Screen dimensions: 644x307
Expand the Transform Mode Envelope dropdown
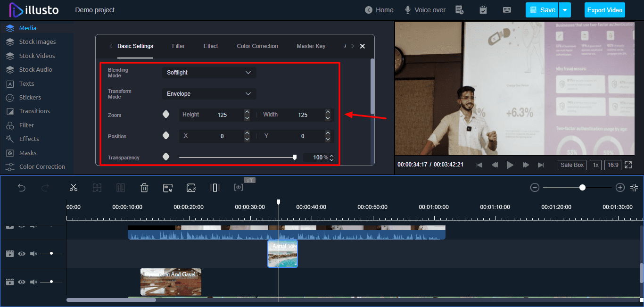(x=209, y=94)
